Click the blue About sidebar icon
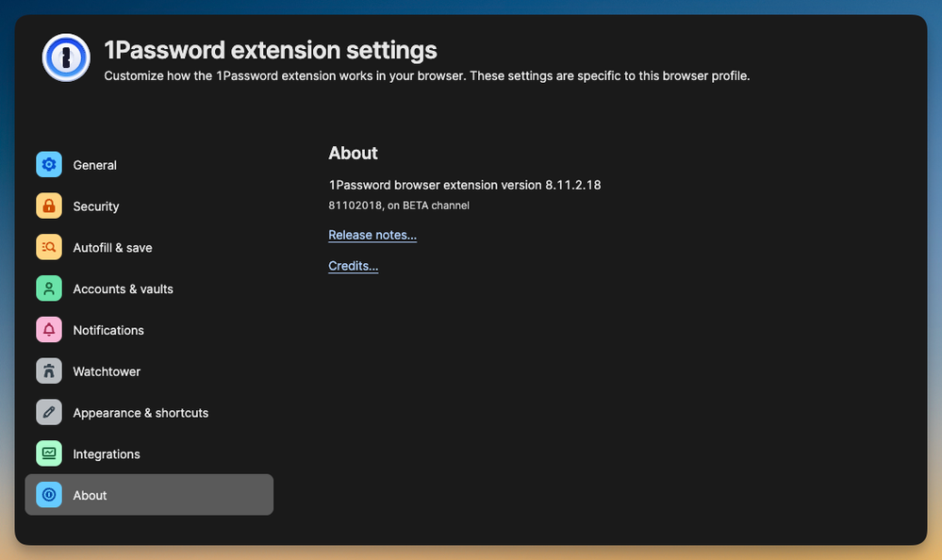Viewport: 942px width, 560px height. 49,495
